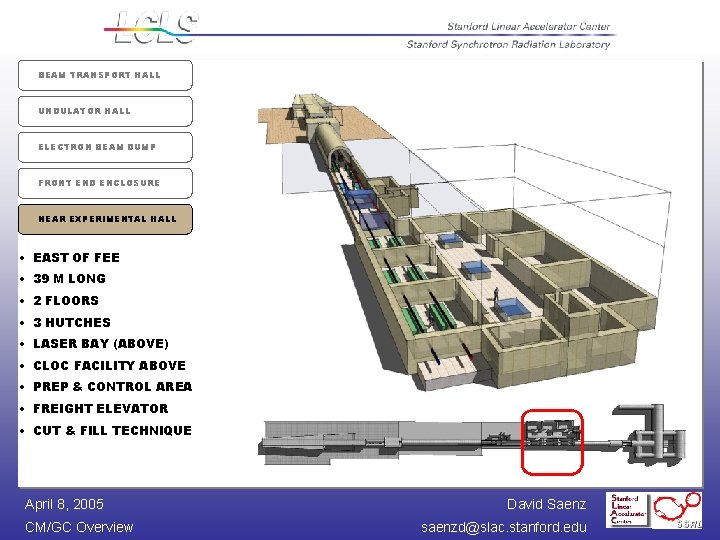
Task: Click the "David Saenz" author name
Action: pyautogui.click(x=546, y=504)
